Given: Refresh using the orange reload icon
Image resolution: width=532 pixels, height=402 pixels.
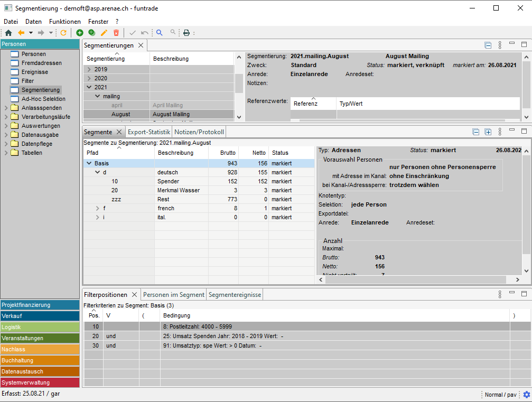Looking at the screenshot, I should point(63,33).
